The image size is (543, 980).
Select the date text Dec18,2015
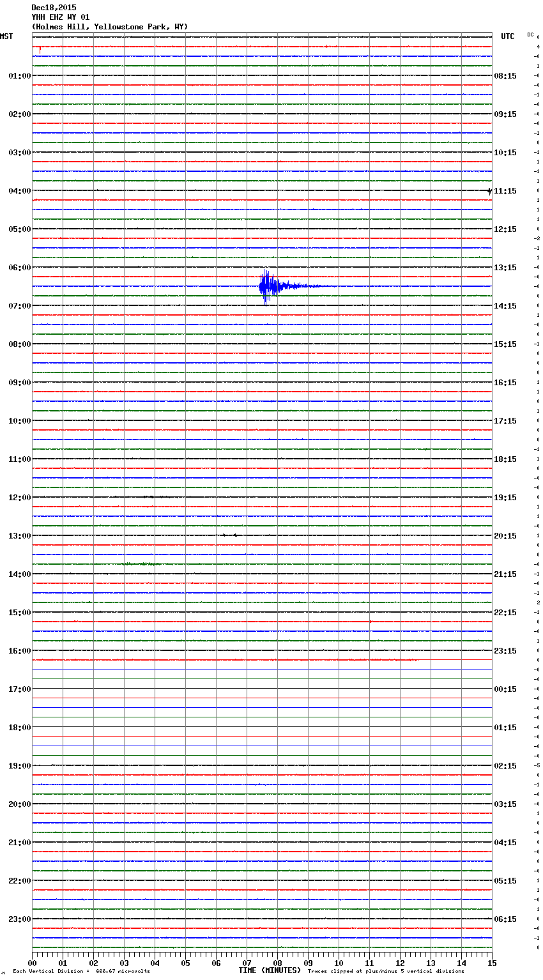point(54,8)
